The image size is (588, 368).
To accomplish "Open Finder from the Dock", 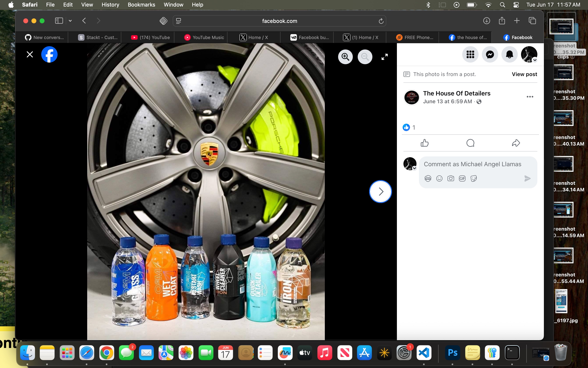I will (x=27, y=352).
